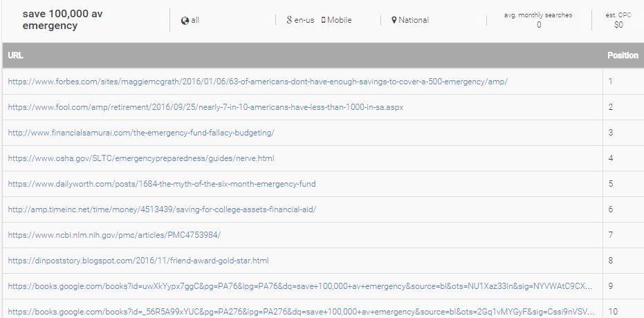Image resolution: width=644 pixels, height=318 pixels.
Task: Open the fool.com nearly-7-in-10-americans link
Action: pyautogui.click(x=205, y=107)
